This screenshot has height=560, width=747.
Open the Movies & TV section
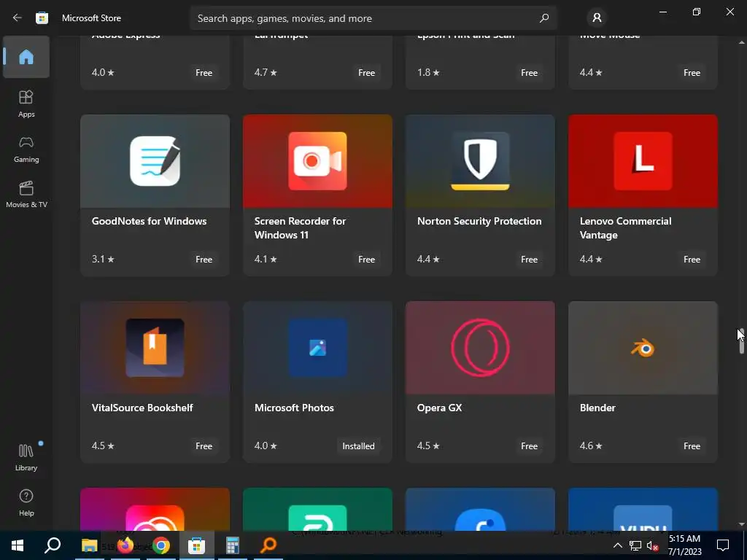[x=26, y=194]
